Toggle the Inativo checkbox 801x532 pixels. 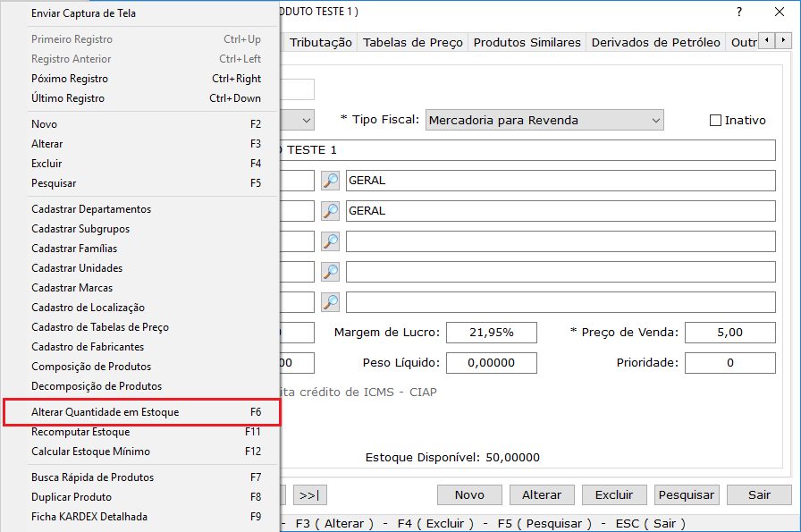pos(716,120)
